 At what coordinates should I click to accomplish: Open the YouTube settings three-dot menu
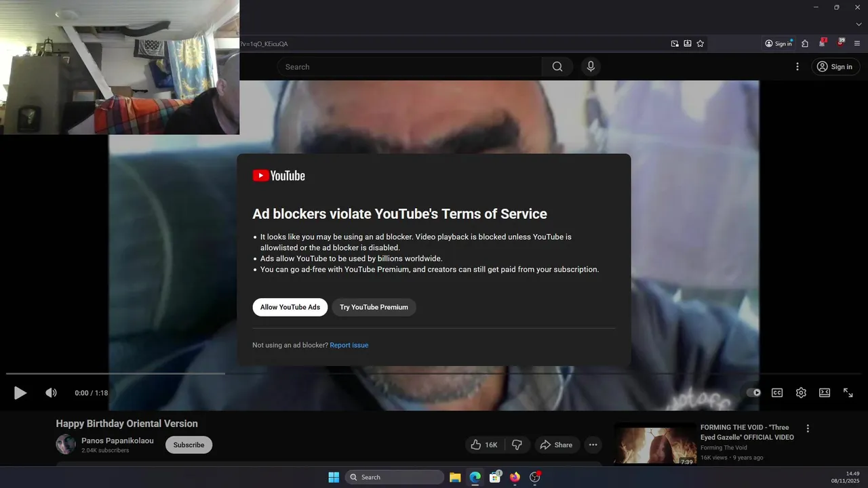point(797,66)
